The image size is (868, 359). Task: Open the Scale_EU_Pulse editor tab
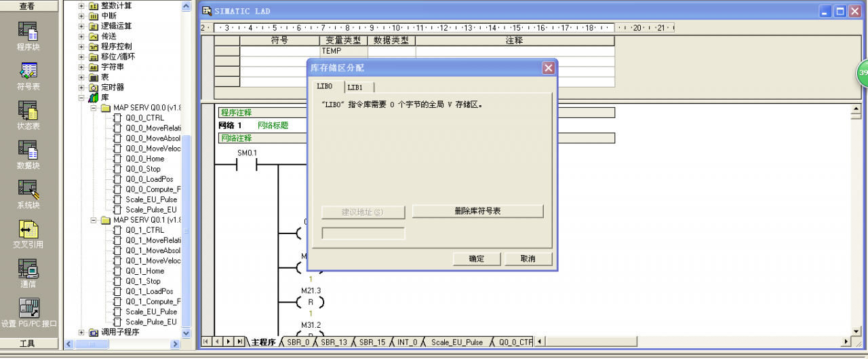(457, 342)
